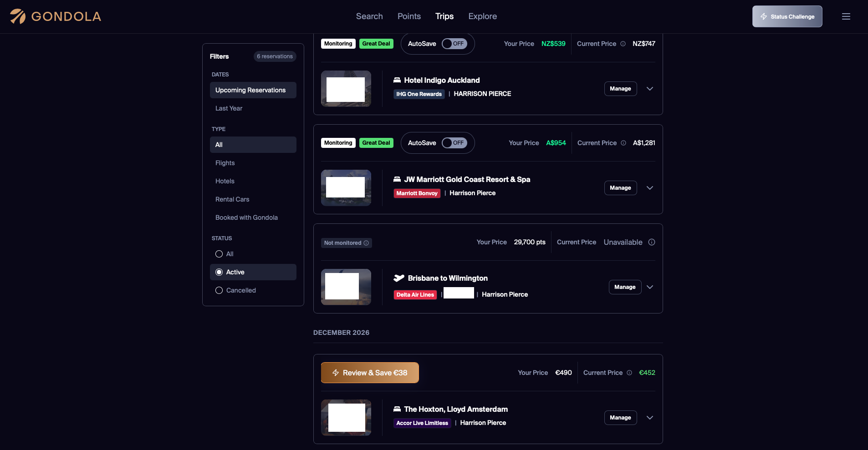Filter reservations by Hotels
The width and height of the screenshot is (868, 450).
pyautogui.click(x=253, y=181)
